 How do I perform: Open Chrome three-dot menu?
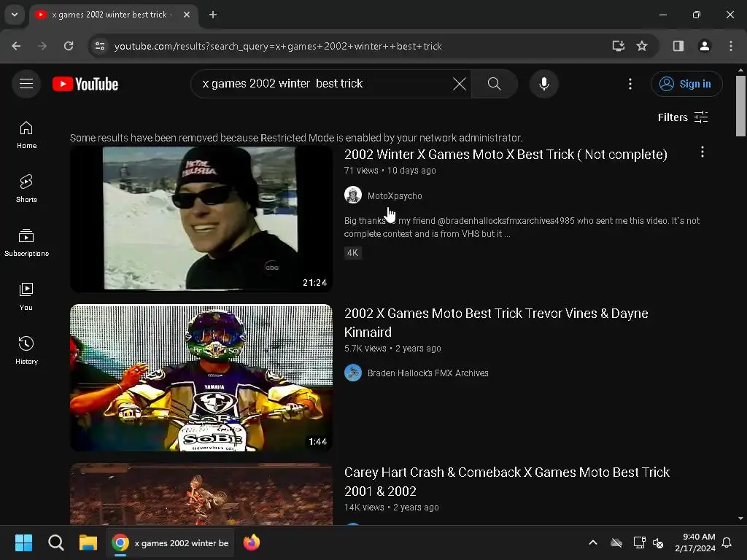pos(730,46)
